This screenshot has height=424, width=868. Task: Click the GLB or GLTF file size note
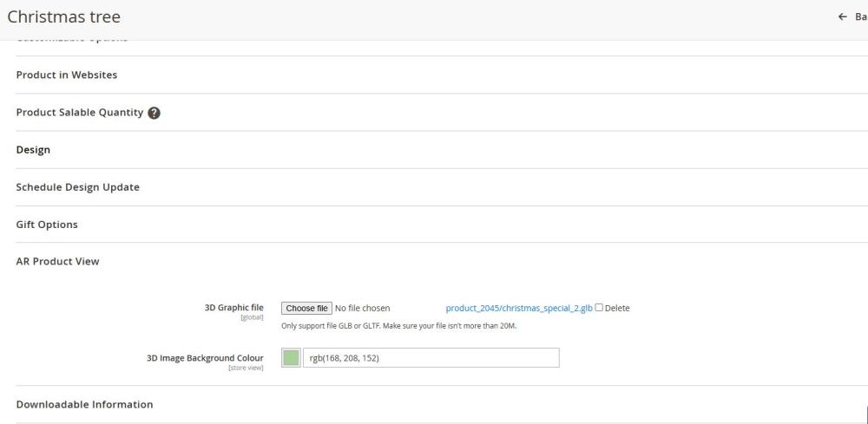(x=399, y=326)
